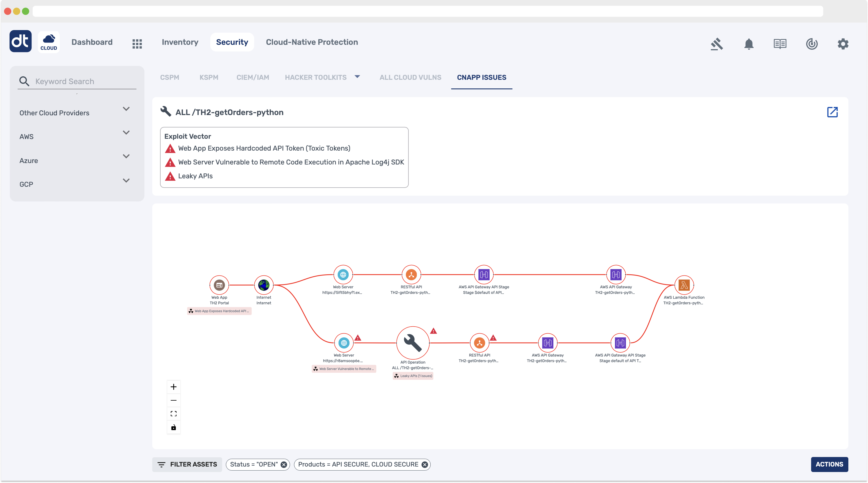868x483 pixels.
Task: Open the attack path in new window icon
Action: pos(833,112)
